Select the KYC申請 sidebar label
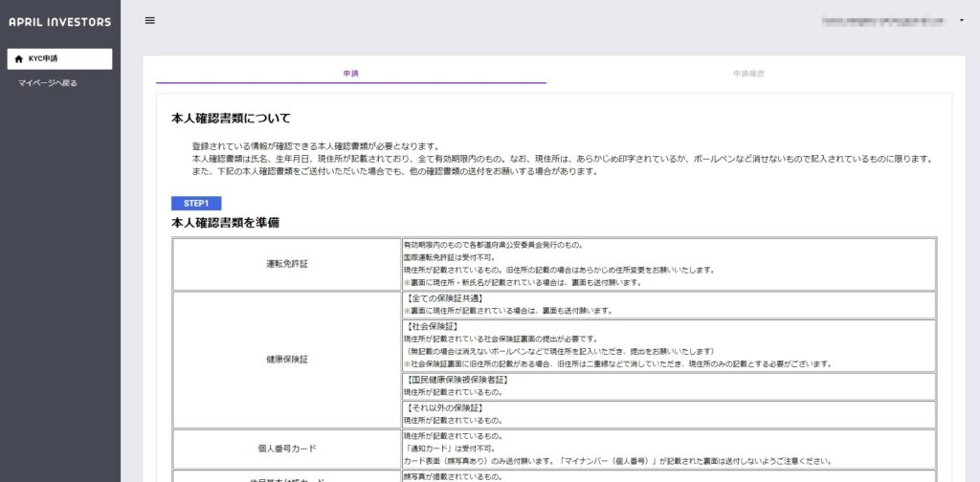The image size is (980, 482). pyautogui.click(x=43, y=59)
